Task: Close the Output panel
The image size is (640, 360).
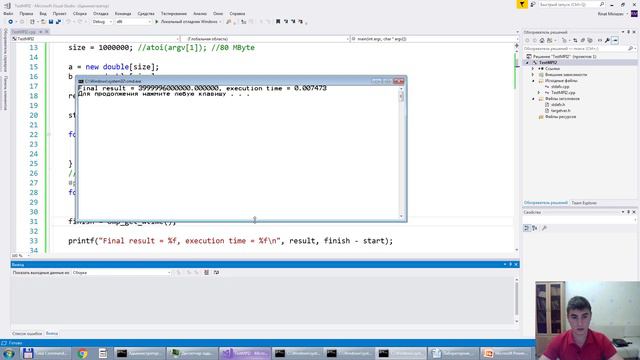Action: [x=516, y=264]
